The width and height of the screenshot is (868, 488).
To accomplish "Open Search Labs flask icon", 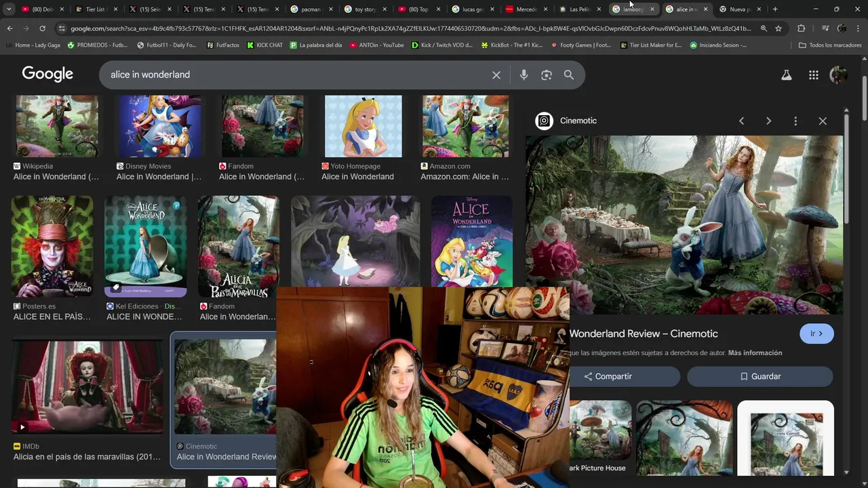I will point(787,75).
